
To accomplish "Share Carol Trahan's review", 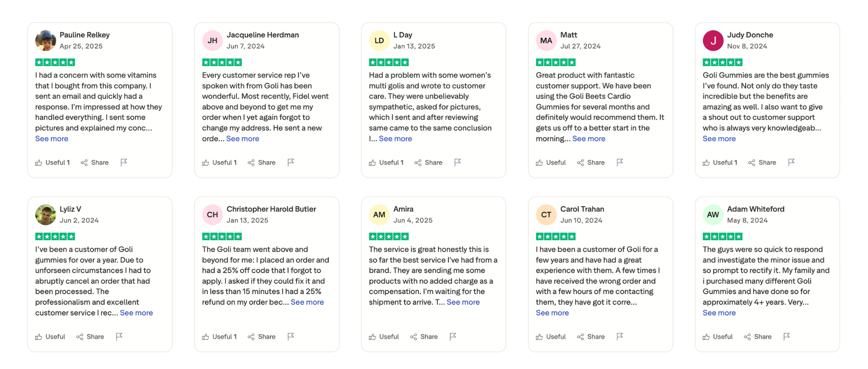I will 591,336.
